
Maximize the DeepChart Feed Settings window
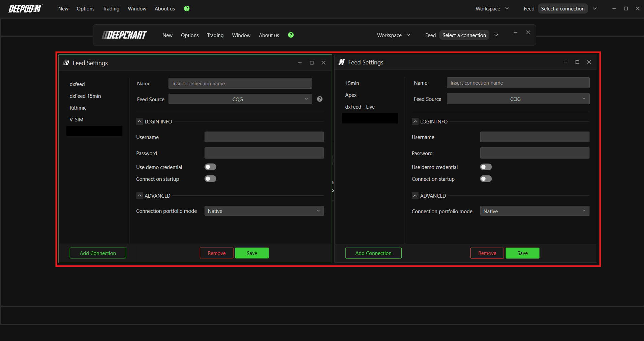click(312, 63)
